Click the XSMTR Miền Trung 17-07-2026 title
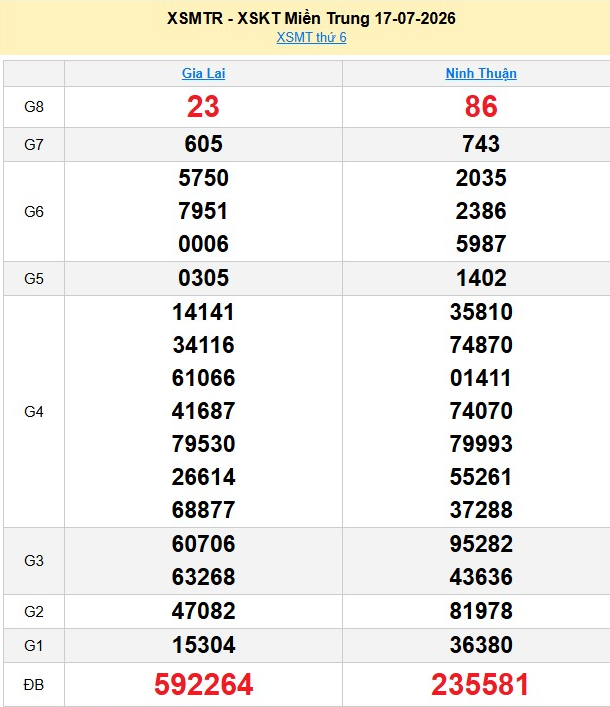This screenshot has height=707, width=610. point(311,18)
